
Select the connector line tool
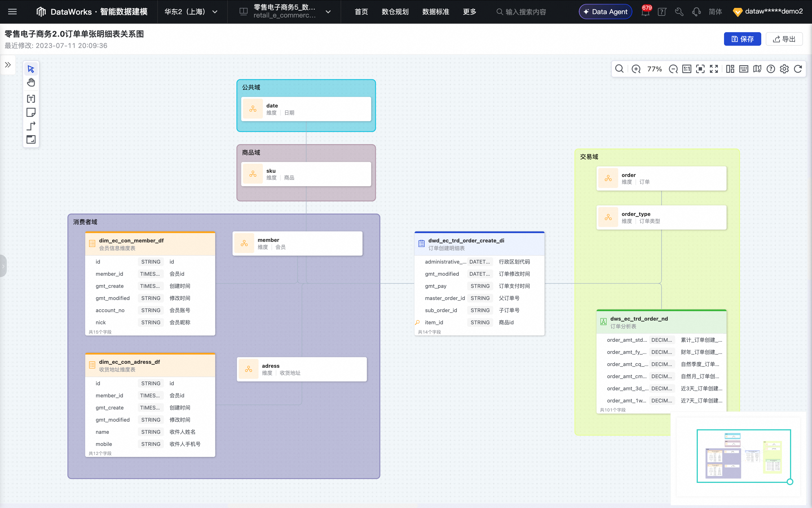(31, 126)
